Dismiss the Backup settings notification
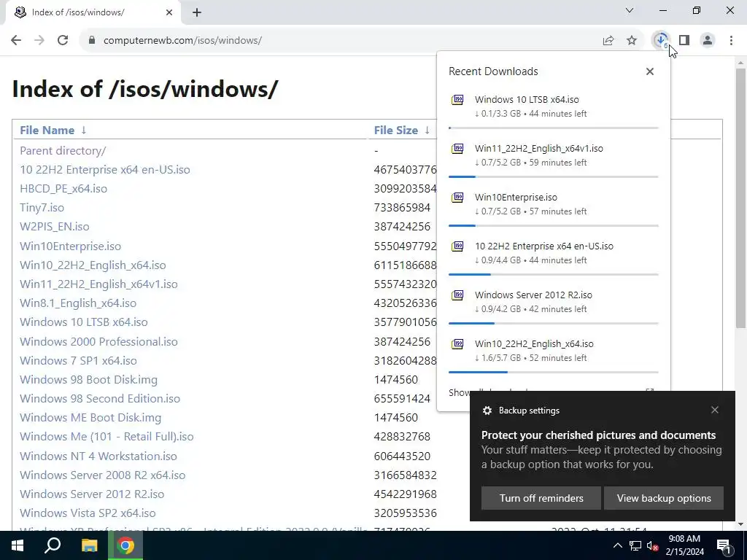The width and height of the screenshot is (747, 560). pos(715,410)
